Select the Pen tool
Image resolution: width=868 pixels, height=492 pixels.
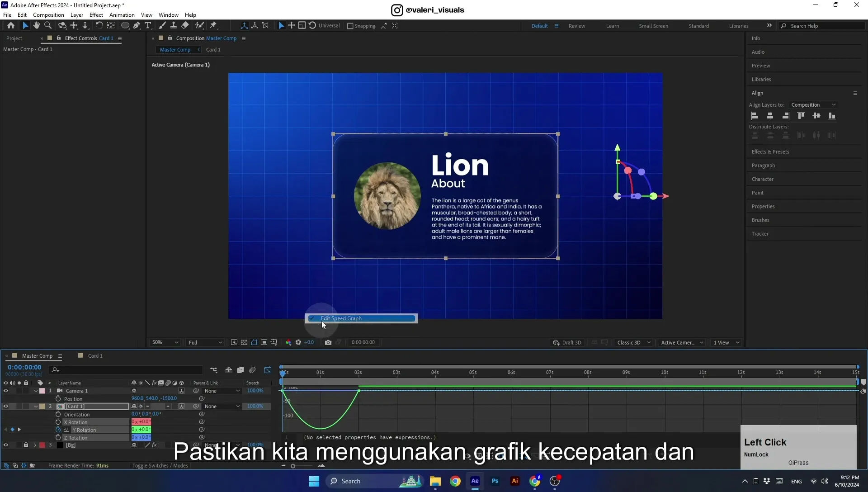pos(137,26)
